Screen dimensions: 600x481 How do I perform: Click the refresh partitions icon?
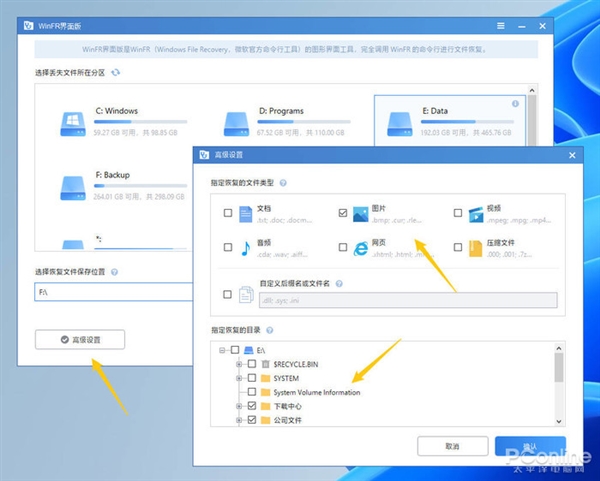(115, 72)
